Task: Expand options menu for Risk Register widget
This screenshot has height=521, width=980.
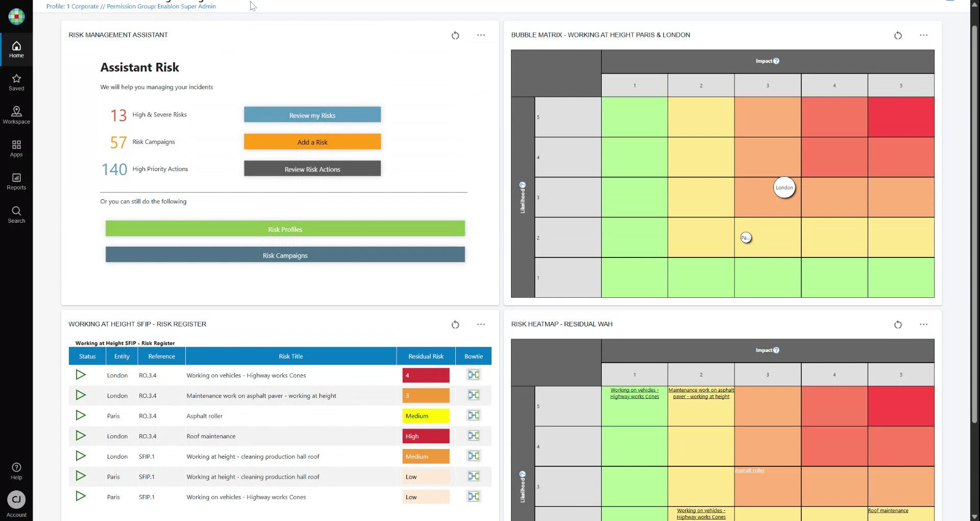Action: [x=481, y=324]
